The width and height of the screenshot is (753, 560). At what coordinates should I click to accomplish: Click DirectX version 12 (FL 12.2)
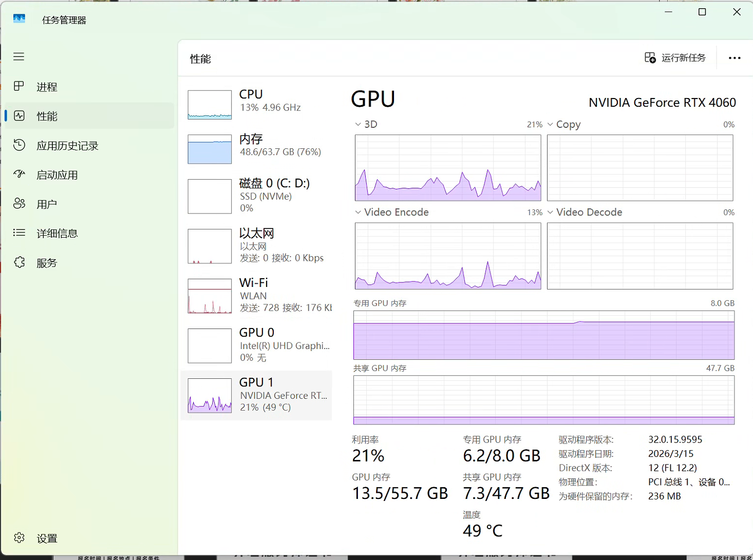click(672, 468)
